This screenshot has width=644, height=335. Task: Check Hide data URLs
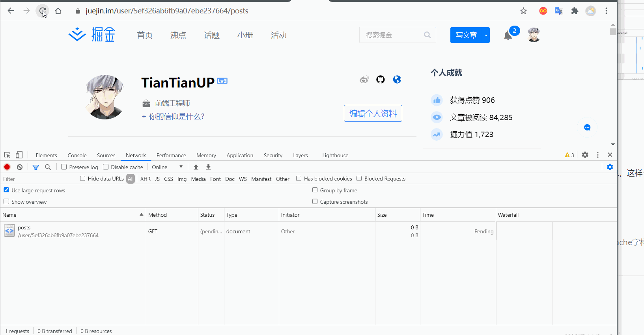83,178
